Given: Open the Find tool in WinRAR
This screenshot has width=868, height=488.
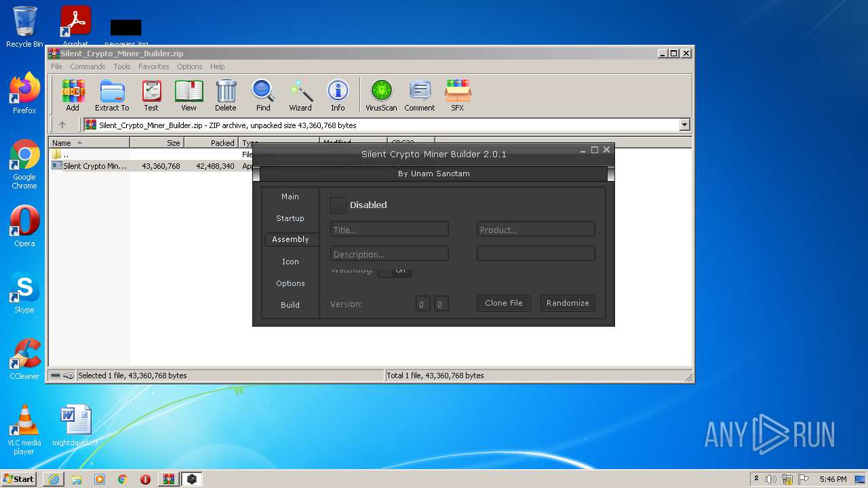Looking at the screenshot, I should click(x=263, y=95).
